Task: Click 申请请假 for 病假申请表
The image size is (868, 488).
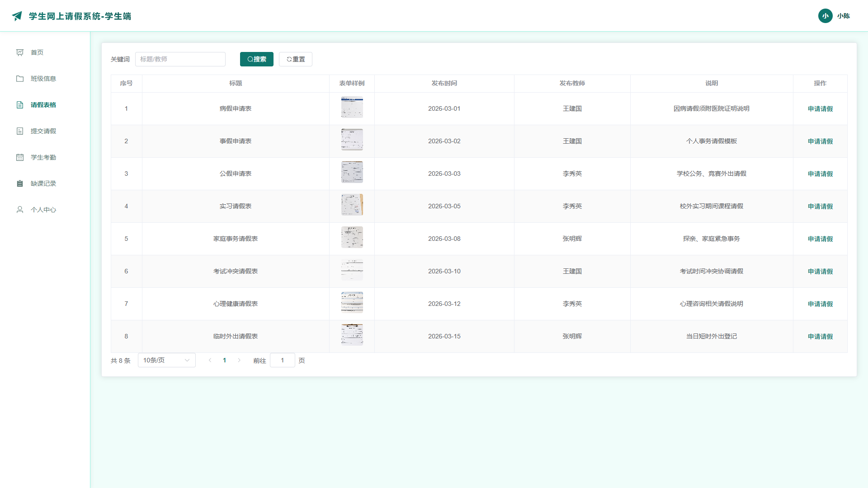Action: [820, 109]
